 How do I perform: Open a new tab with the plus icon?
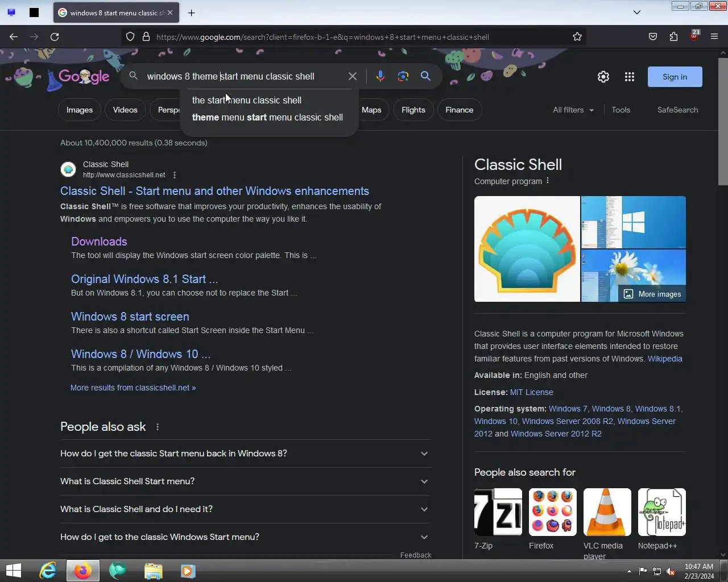[192, 13]
